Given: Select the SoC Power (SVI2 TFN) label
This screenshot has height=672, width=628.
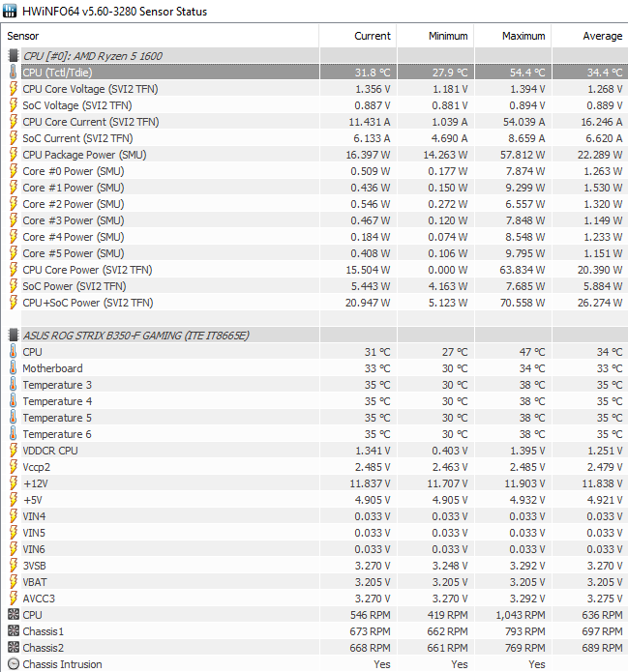Looking at the screenshot, I should pyautogui.click(x=75, y=286).
